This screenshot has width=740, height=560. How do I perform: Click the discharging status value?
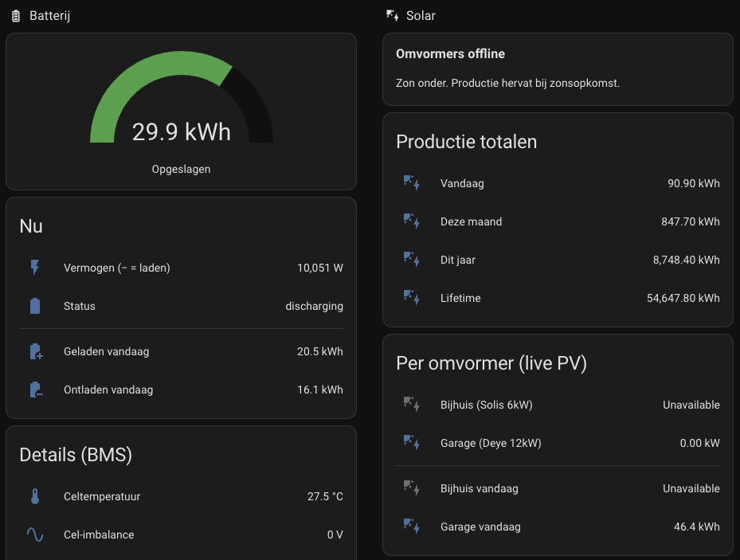pyautogui.click(x=315, y=306)
